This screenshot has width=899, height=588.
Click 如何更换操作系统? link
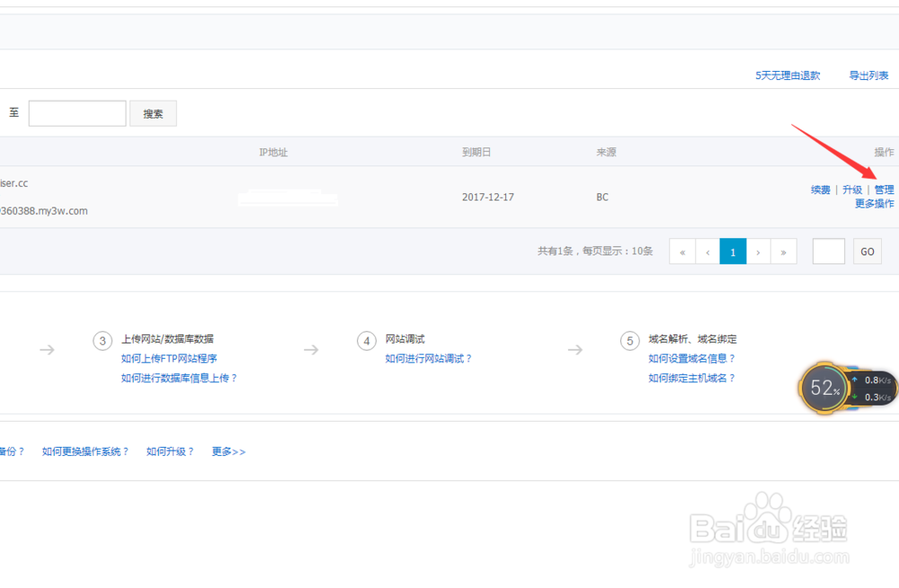coord(85,451)
